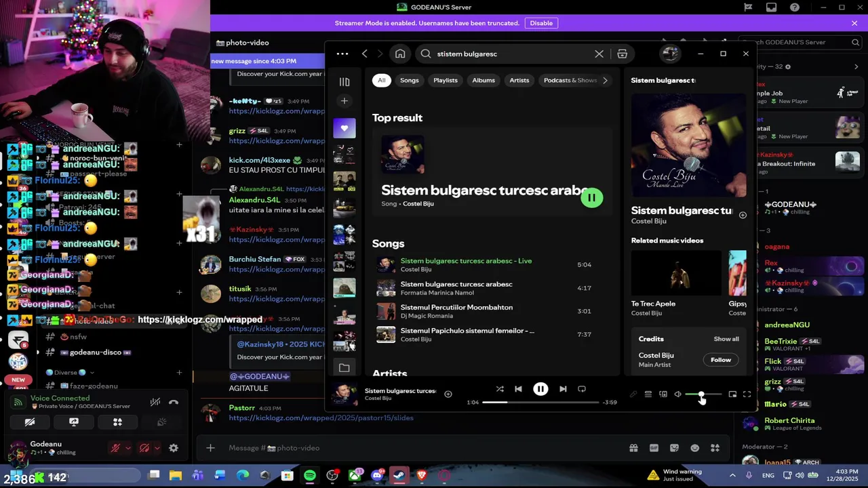Screen dimensions: 868x488
Task: Select the Podcasts & Shows filter chip
Action: tap(570, 80)
